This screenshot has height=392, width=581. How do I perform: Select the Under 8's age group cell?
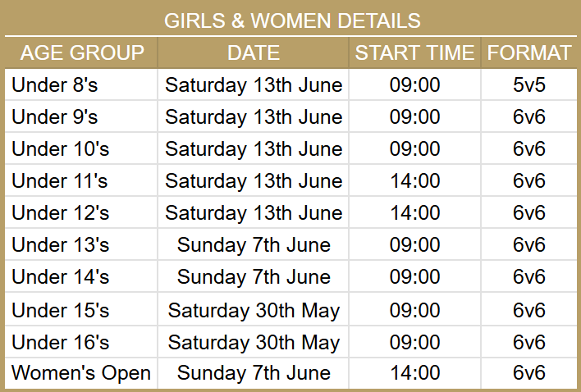(x=55, y=84)
